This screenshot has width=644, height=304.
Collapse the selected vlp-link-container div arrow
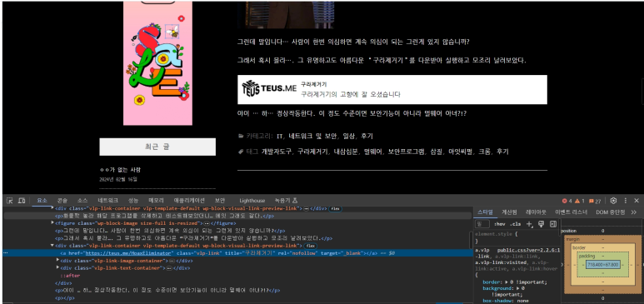pyautogui.click(x=52, y=246)
